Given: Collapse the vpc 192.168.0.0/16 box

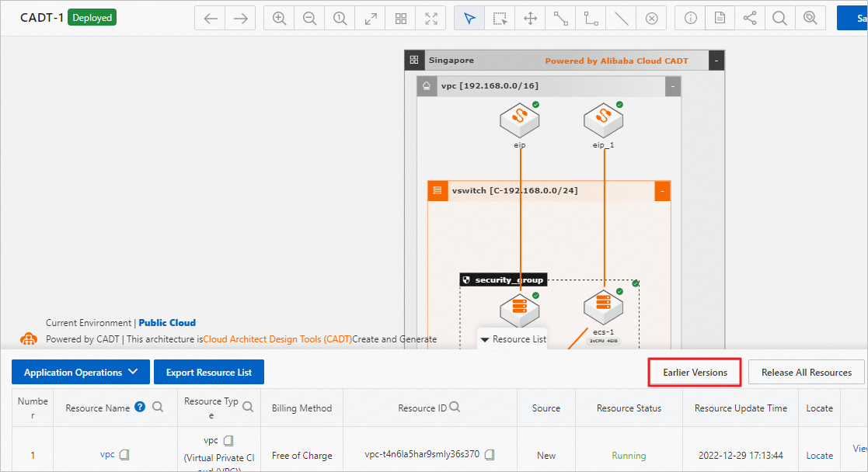Looking at the screenshot, I should coord(673,85).
